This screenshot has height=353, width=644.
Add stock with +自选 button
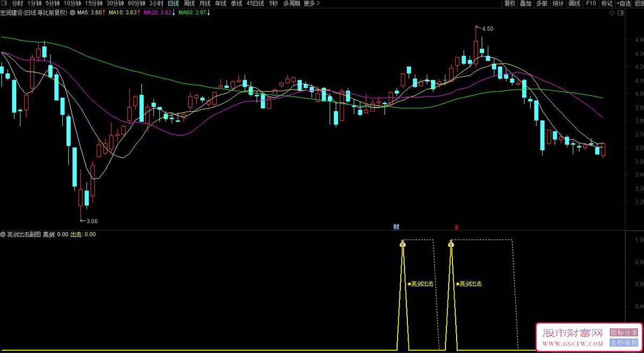623,3
